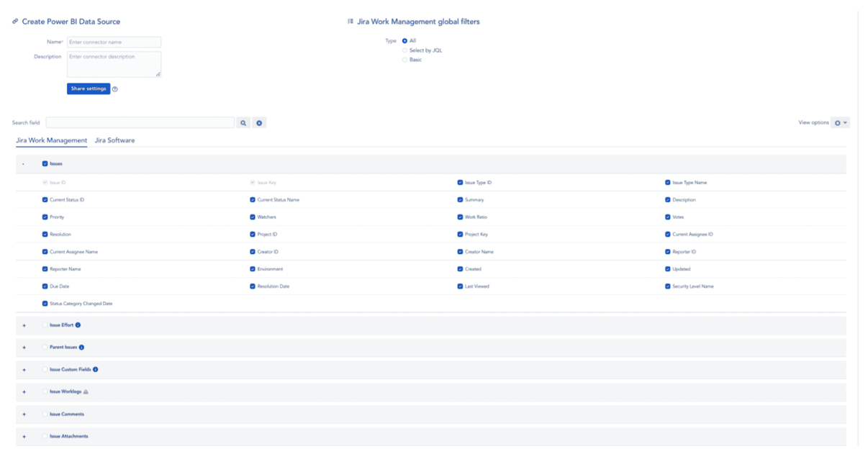Uncheck the Current Assignee Name checkbox
Screen dimensions: 868x454
point(45,252)
